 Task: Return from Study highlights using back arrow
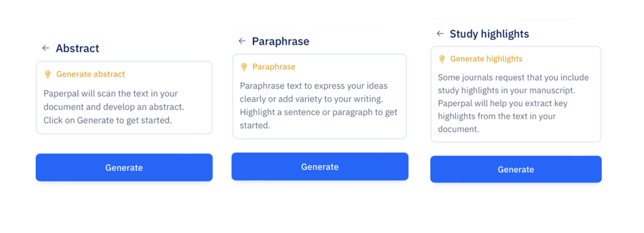click(440, 33)
